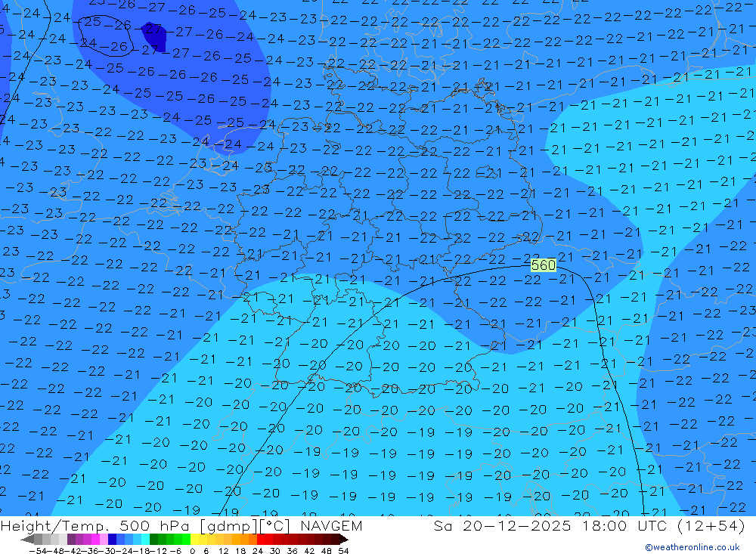This screenshot has width=756, height=554.
Task: Pick the lightest cyan swatch above -18
Action: coord(145,540)
